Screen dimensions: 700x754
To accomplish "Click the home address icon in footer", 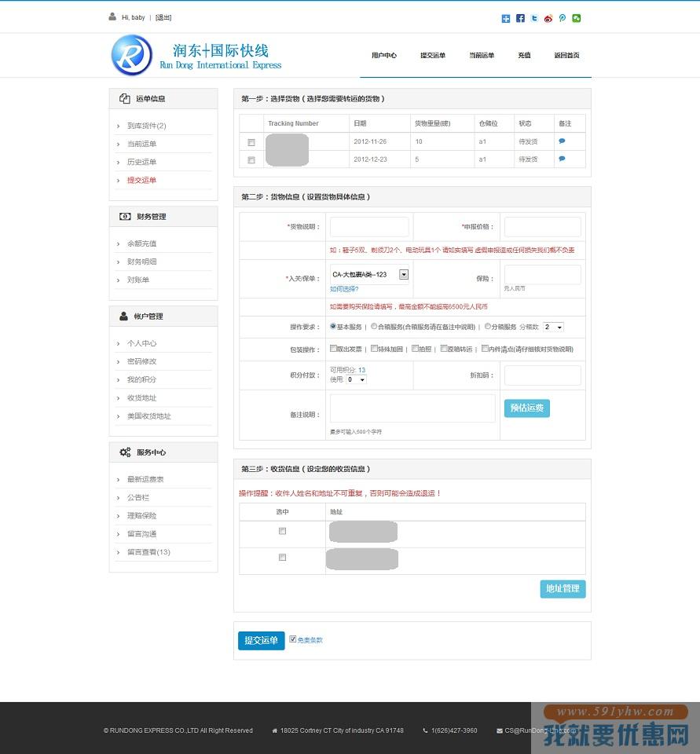I will [x=275, y=730].
